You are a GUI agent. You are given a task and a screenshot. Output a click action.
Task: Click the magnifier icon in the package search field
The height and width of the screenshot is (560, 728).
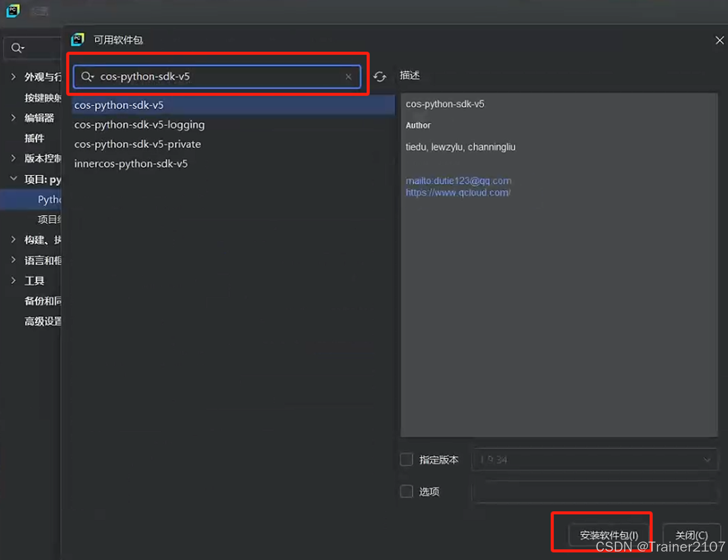(x=88, y=77)
